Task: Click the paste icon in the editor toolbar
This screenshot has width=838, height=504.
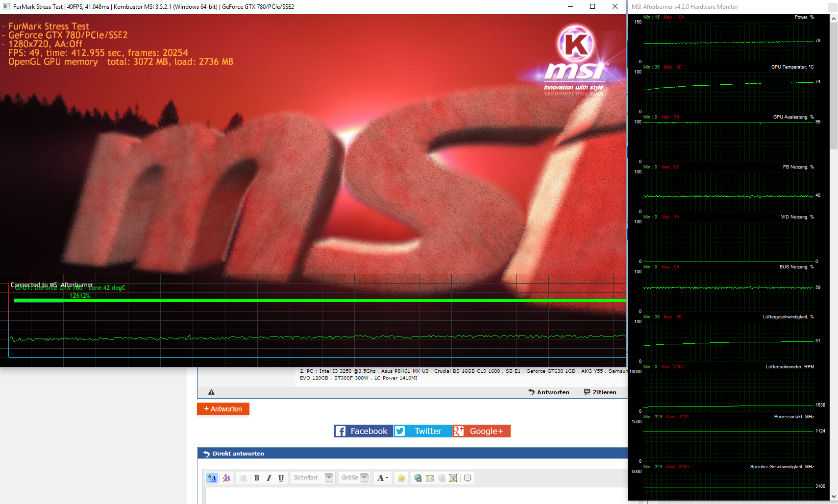Action: coord(243,478)
